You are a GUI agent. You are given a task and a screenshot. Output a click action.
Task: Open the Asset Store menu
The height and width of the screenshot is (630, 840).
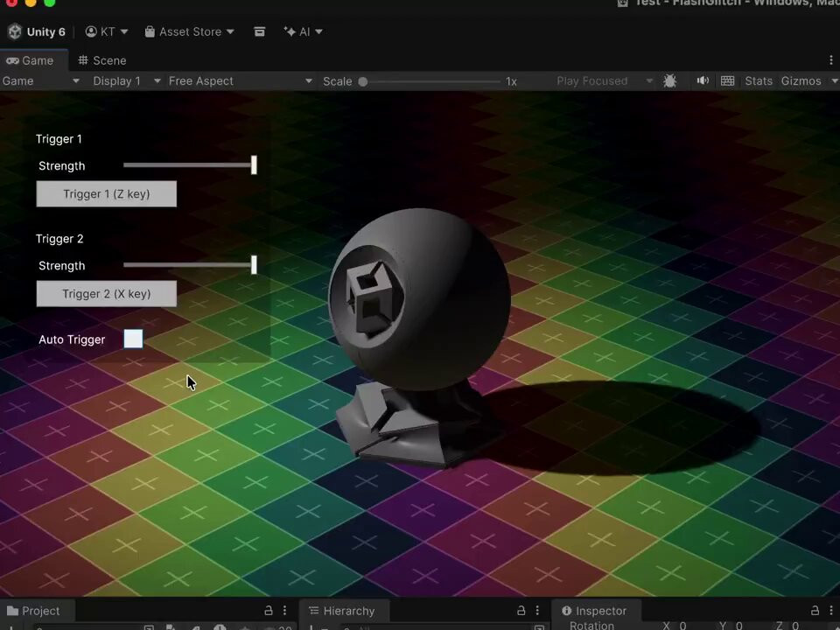(x=190, y=31)
